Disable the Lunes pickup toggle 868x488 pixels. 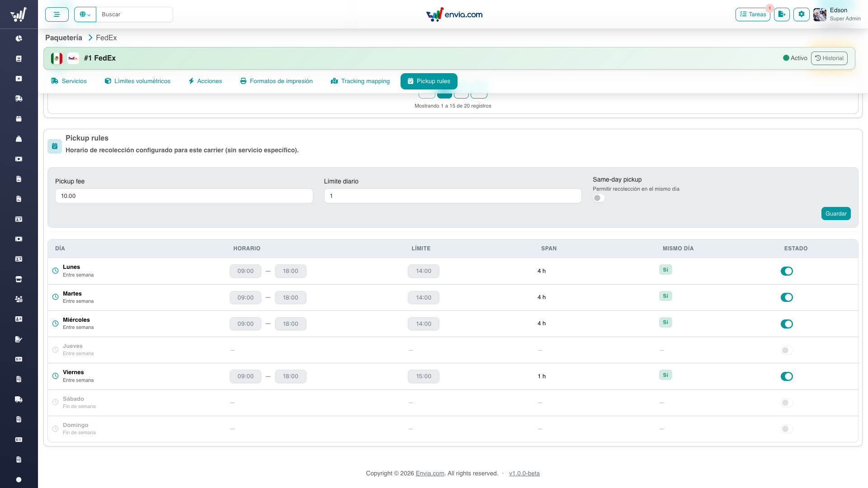point(787,271)
